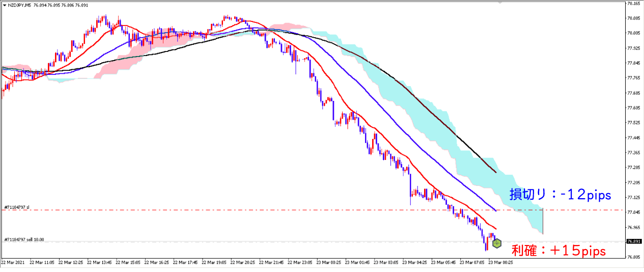Viewport: 644px width, 272px height.
Task: Click the red dash-dot stop loss line
Action: pos(255,210)
